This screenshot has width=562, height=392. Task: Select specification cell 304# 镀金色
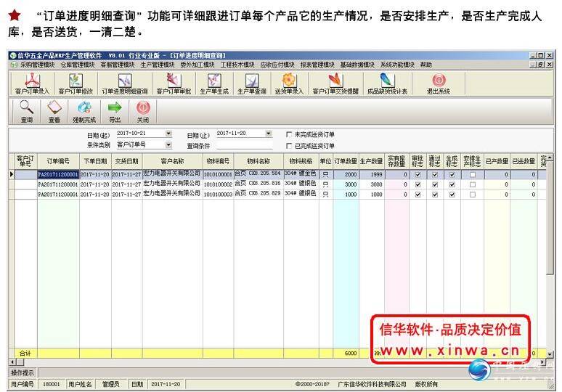[x=301, y=173]
